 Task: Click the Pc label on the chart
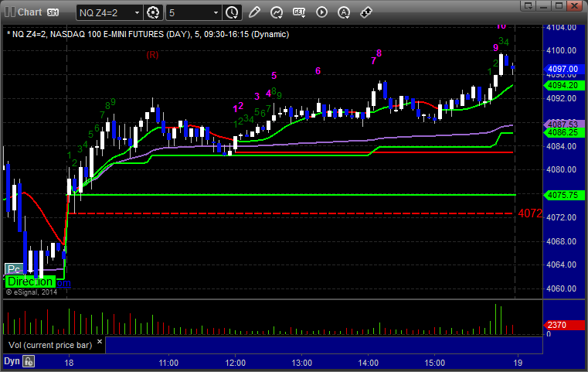[14, 269]
